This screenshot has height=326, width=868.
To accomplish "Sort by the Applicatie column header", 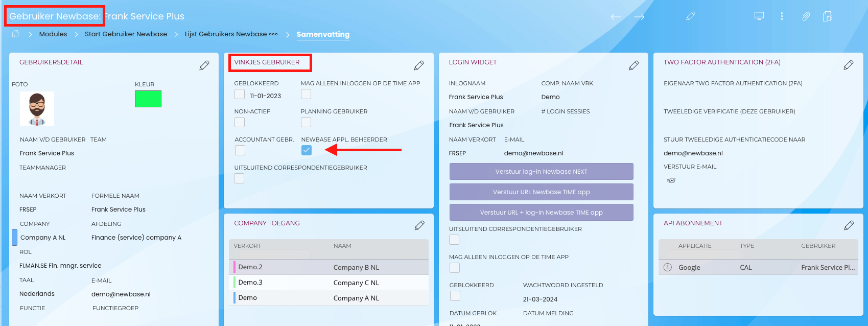I will (x=695, y=246).
